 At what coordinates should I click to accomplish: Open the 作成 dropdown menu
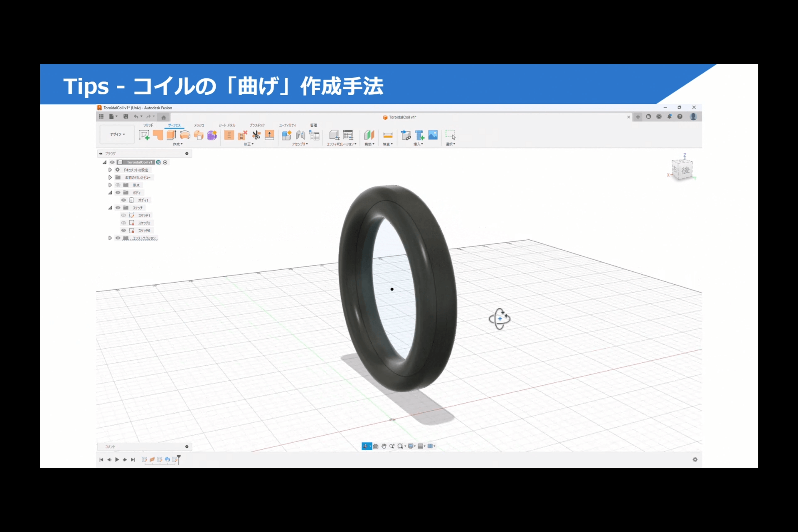coord(177,144)
